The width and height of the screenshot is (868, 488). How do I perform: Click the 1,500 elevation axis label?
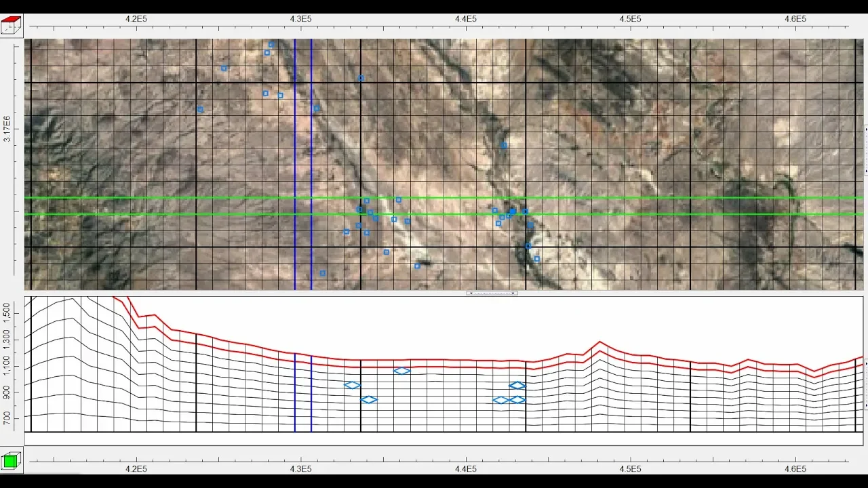[x=7, y=312]
